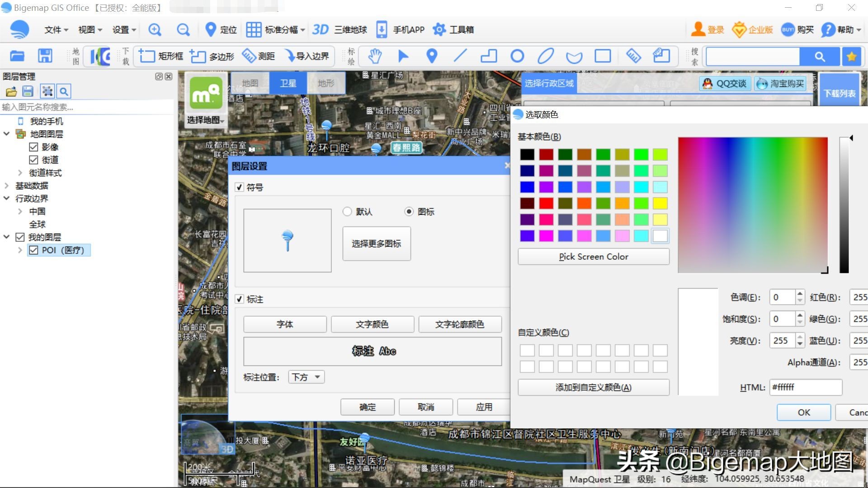Click the 定位 locate tool
The image size is (868, 488).
coord(220,29)
